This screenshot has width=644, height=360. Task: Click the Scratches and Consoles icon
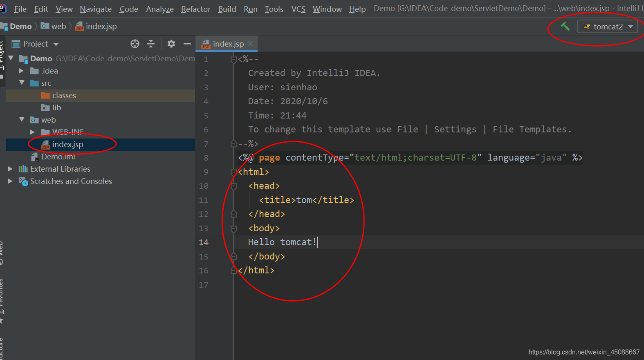23,181
